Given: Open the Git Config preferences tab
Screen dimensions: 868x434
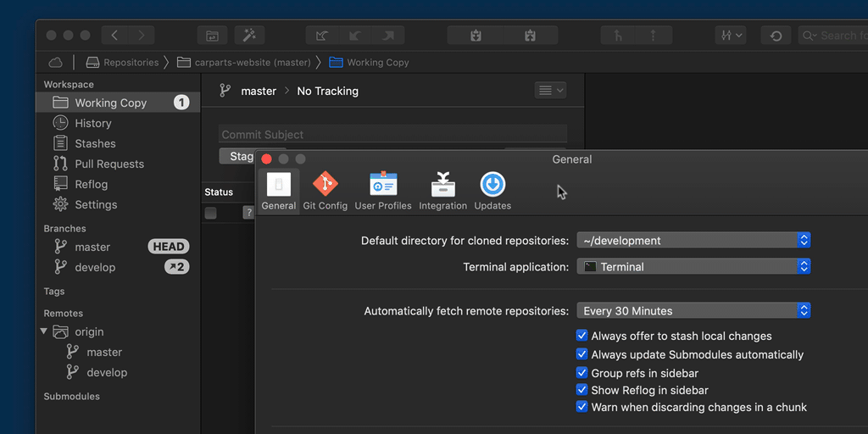Looking at the screenshot, I should pyautogui.click(x=325, y=191).
